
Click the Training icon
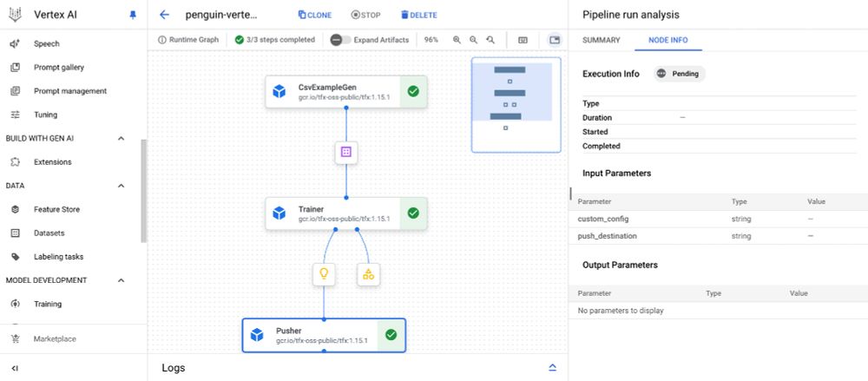(x=16, y=304)
